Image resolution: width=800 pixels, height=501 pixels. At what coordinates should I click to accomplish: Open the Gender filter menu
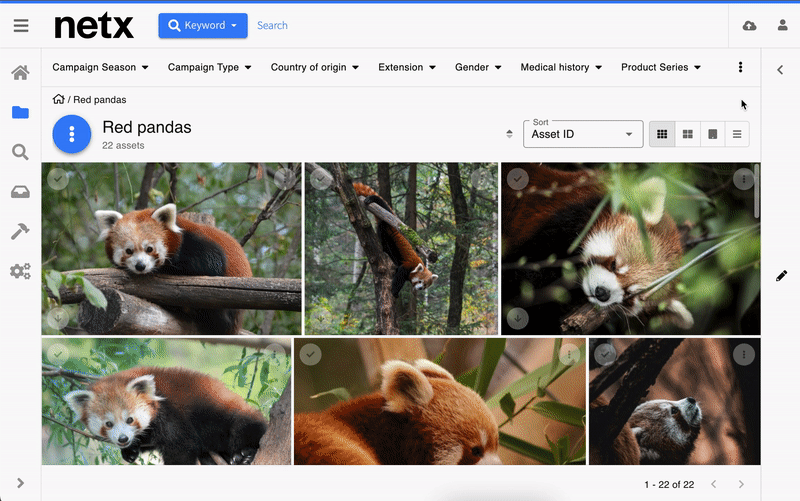click(x=478, y=67)
